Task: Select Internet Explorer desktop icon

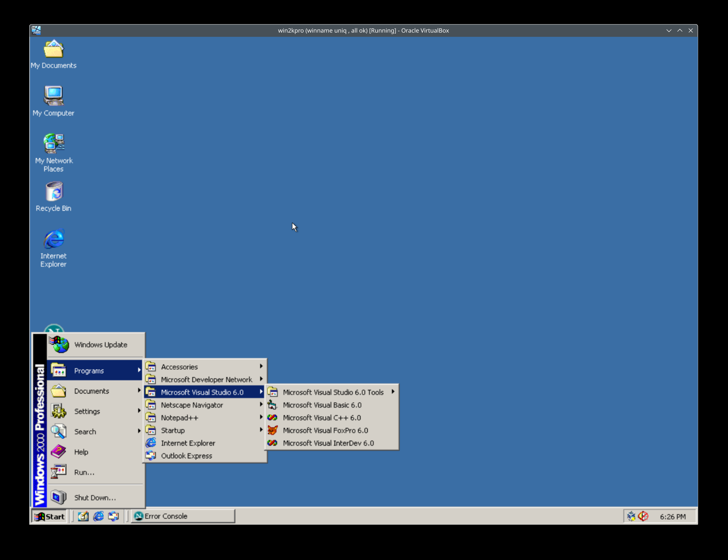Action: [53, 248]
